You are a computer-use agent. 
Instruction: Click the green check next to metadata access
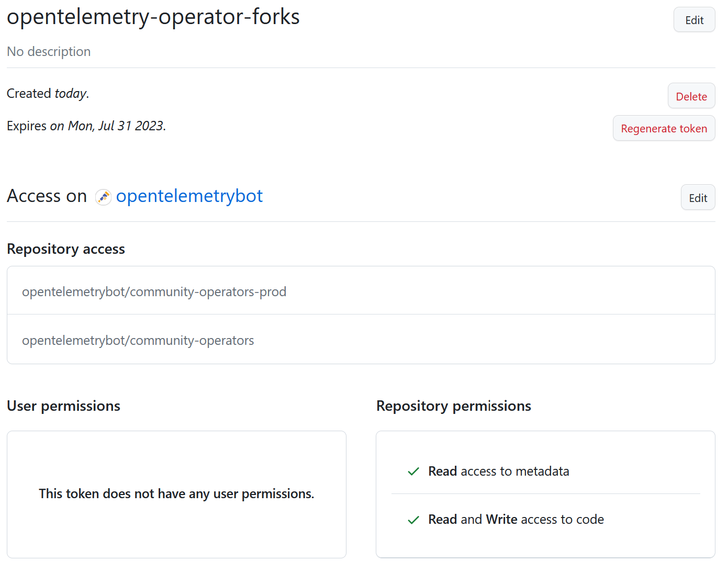click(413, 471)
